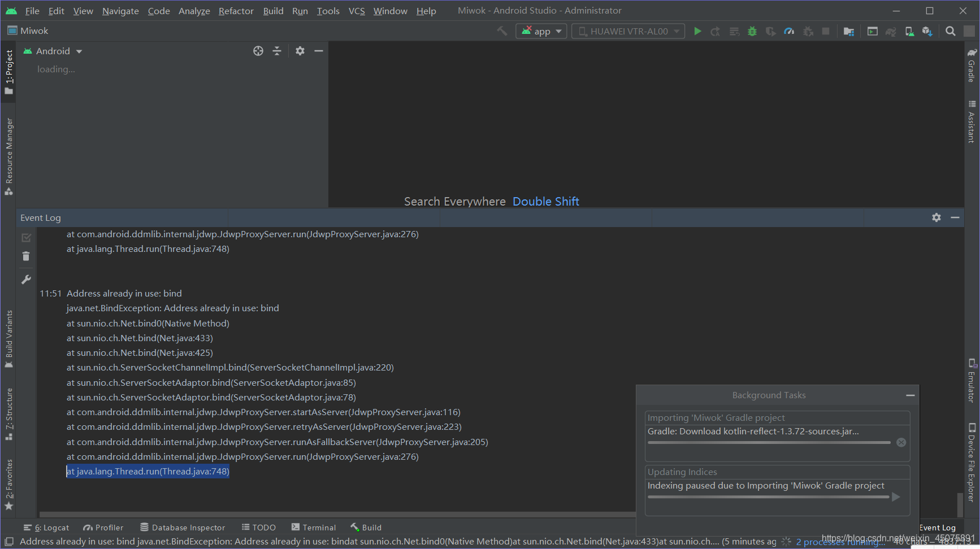Resume the paused indexing task
The image size is (980, 549).
[896, 497]
